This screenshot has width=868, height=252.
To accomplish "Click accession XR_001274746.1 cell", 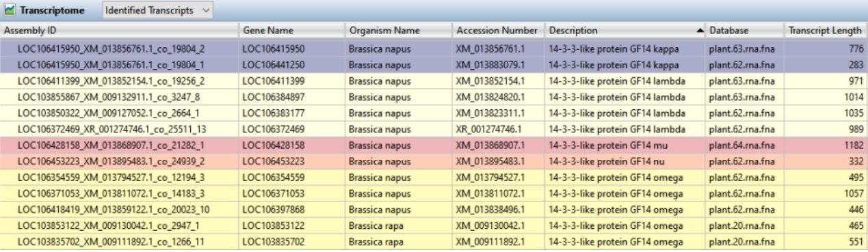I will tap(499, 129).
